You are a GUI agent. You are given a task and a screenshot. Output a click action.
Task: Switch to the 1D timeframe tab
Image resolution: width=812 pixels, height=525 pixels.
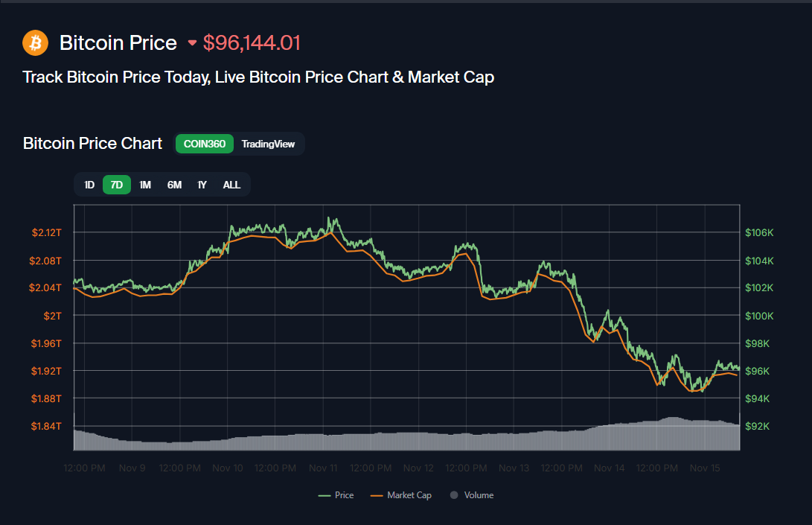89,184
